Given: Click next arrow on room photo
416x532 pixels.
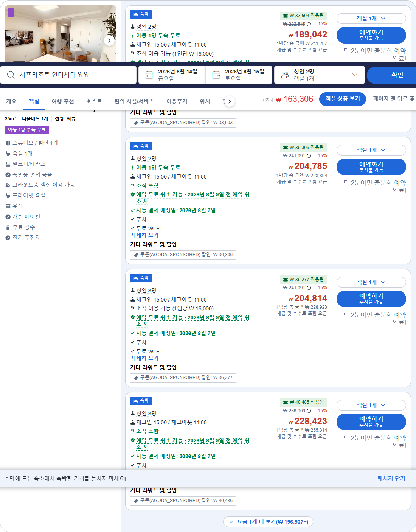Looking at the screenshot, I should [x=109, y=40].
